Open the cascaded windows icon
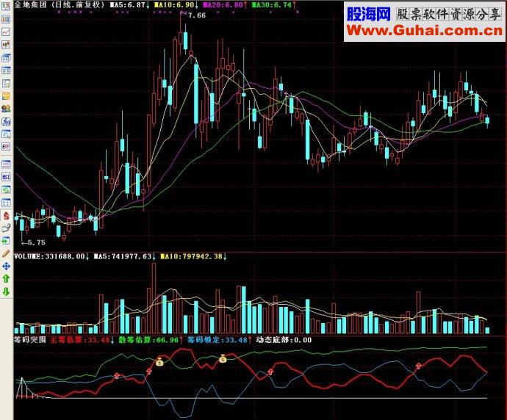The height and width of the screenshot is (420, 507). click(6, 57)
